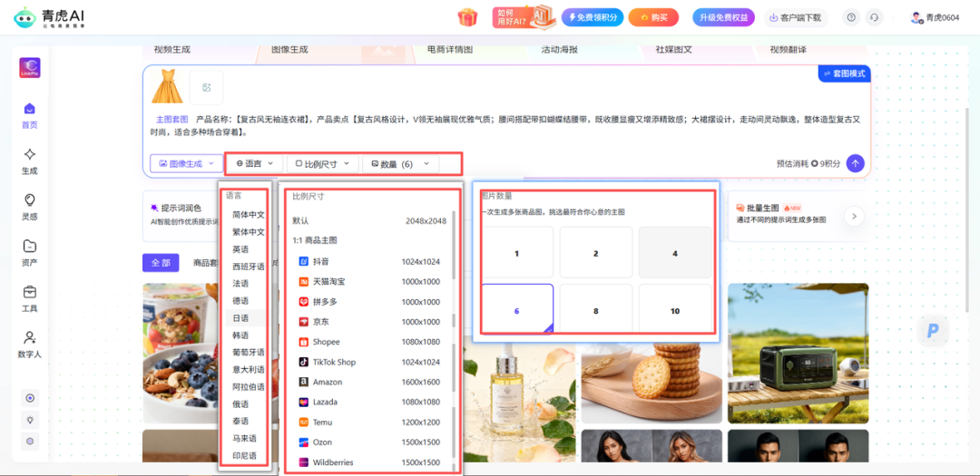
Task: Select the 天猫淘宝 size preset
Action: pyautogui.click(x=369, y=282)
